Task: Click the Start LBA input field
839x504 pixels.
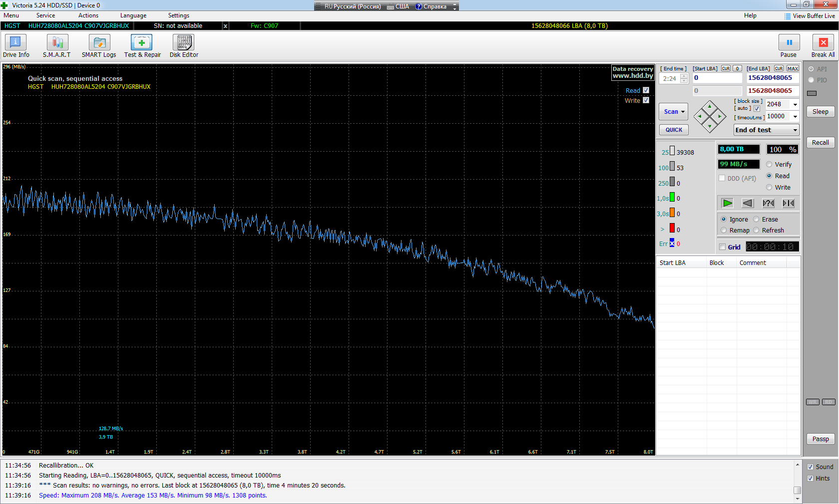Action: (718, 78)
